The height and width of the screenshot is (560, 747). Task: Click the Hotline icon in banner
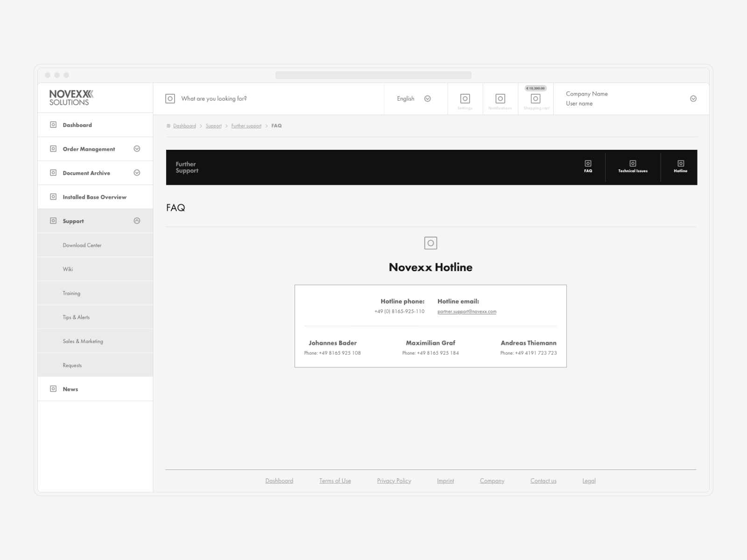pos(681,163)
